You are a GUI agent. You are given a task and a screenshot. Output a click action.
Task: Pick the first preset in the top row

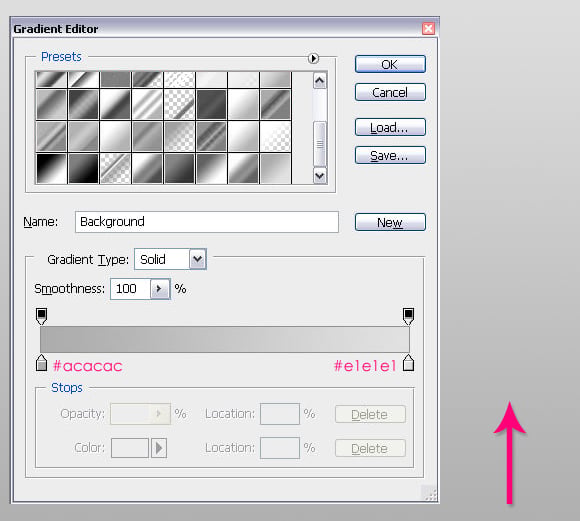[x=51, y=80]
